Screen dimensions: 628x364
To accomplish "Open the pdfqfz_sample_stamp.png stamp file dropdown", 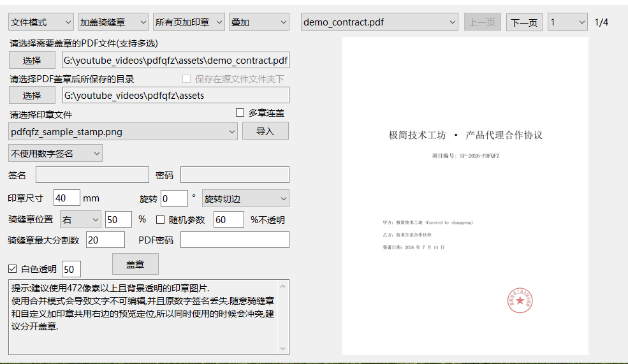I will 123,131.
